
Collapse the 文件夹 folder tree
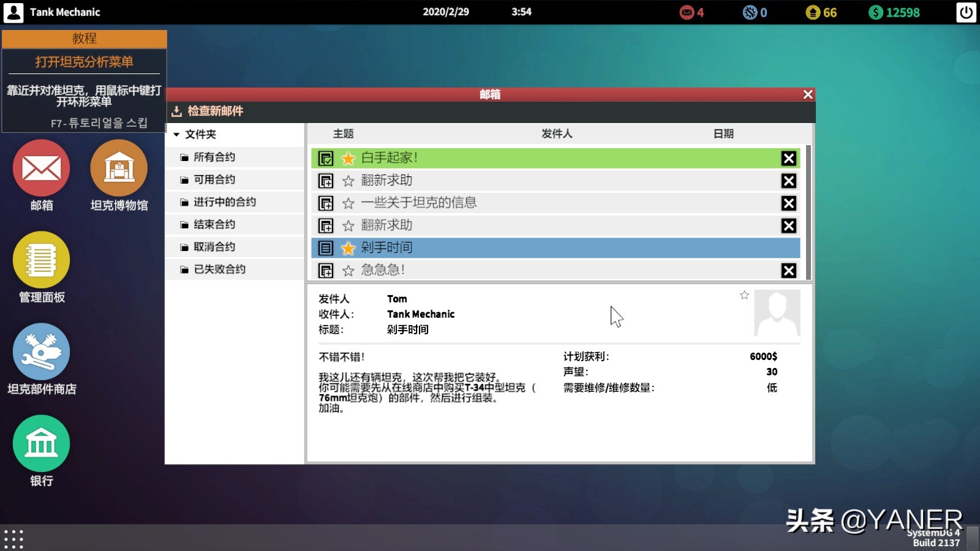(178, 134)
